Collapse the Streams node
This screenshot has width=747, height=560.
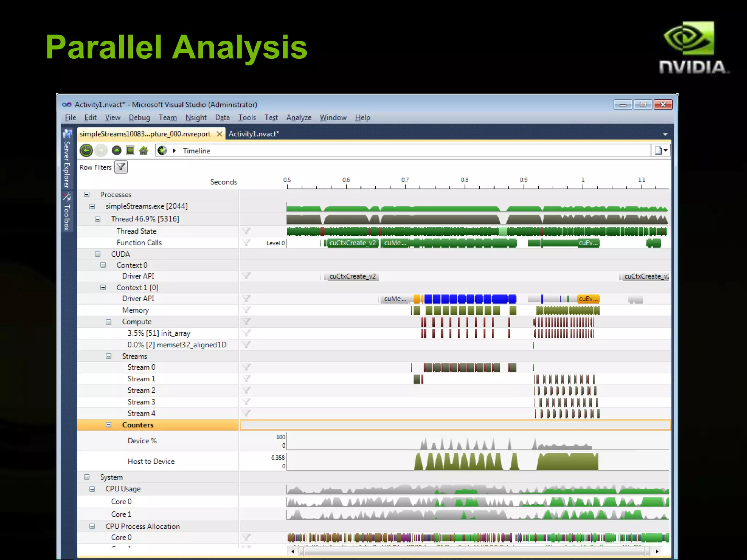[109, 356]
